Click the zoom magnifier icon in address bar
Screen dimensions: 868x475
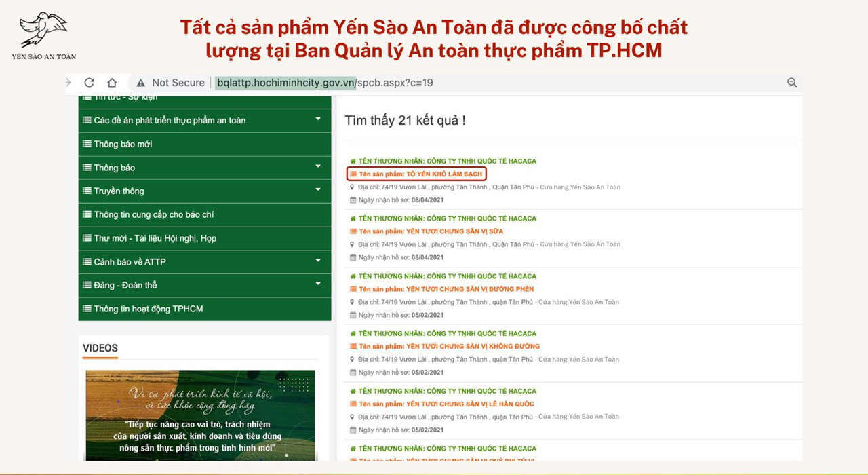point(791,83)
